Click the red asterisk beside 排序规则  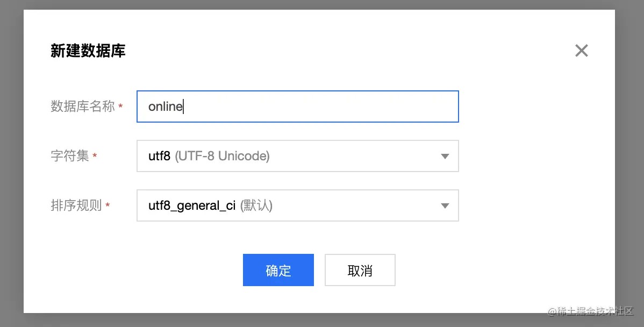click(108, 205)
